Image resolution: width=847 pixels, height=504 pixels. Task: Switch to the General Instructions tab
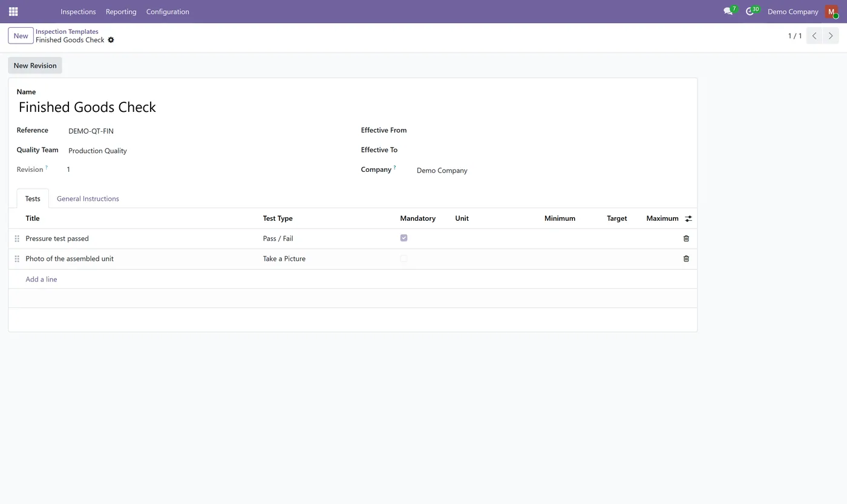(88, 198)
